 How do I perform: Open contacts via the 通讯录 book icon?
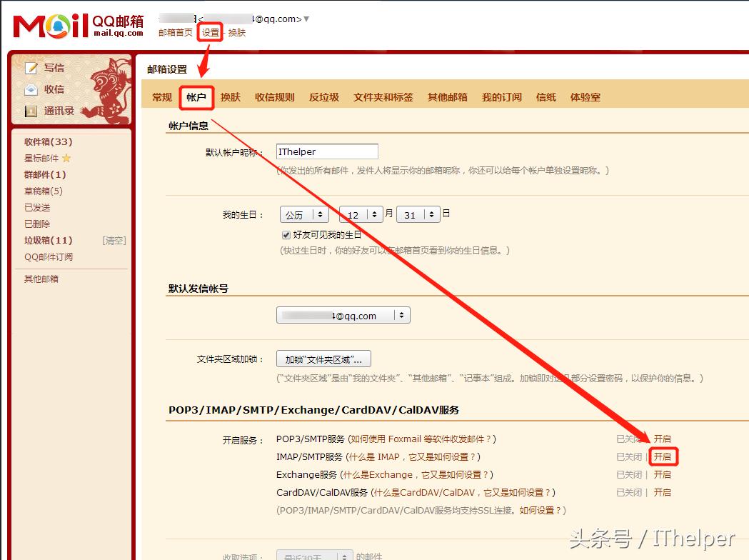tap(30, 111)
